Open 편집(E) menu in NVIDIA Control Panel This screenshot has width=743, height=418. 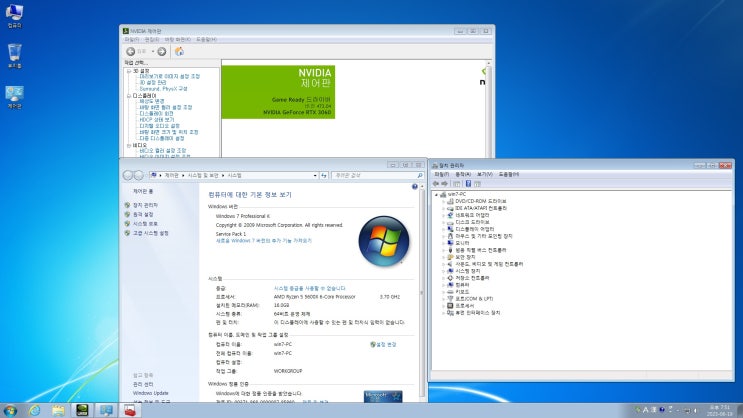(152, 40)
